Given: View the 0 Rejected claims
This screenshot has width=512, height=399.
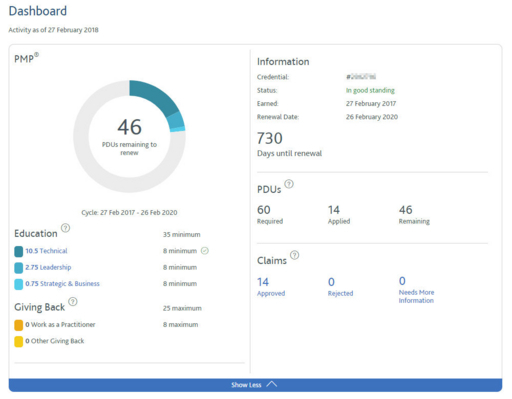Looking at the screenshot, I should point(340,287).
